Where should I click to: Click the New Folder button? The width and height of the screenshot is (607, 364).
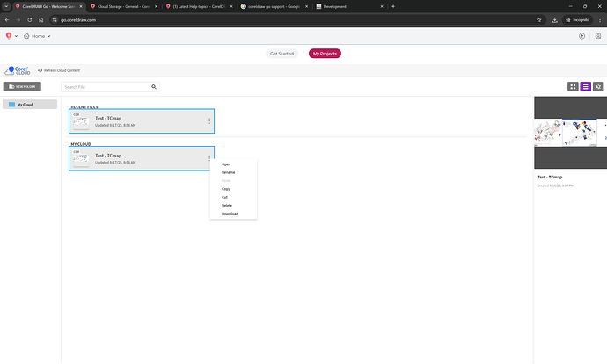pyautogui.click(x=23, y=87)
